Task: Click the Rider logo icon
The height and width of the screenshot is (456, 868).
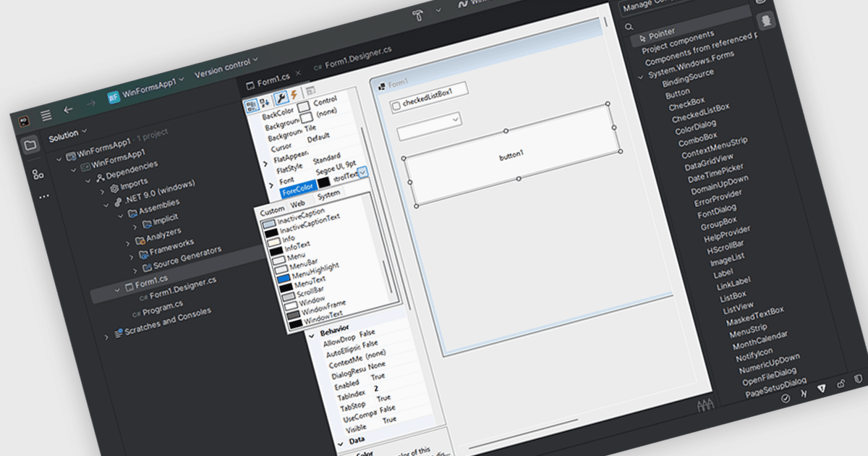Action: 24,120
